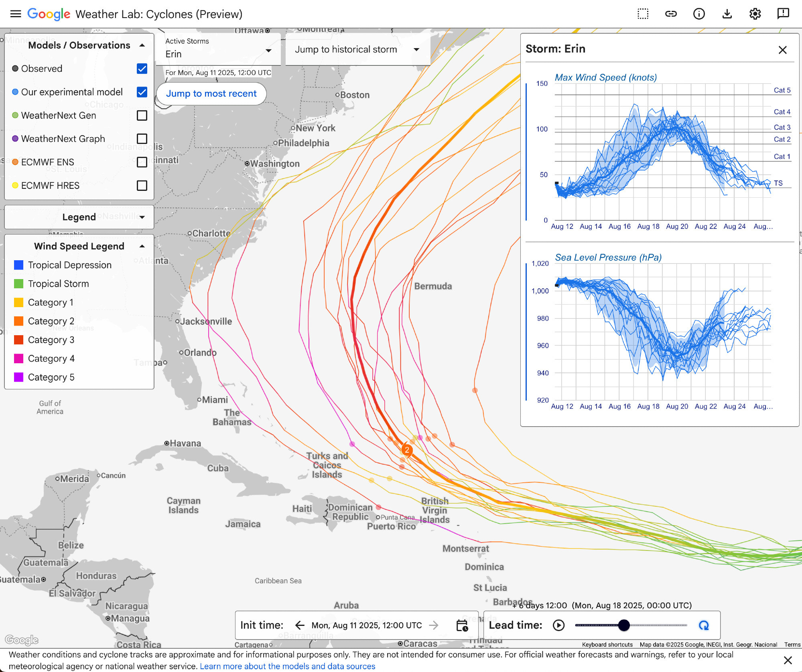
Task: Open the Active Storms Erin dropdown
Action: [218, 49]
